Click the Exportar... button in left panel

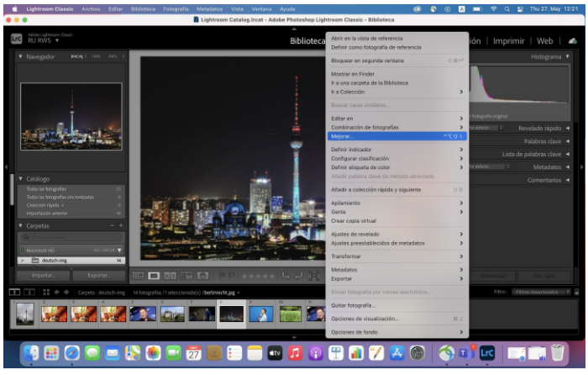[x=98, y=276]
